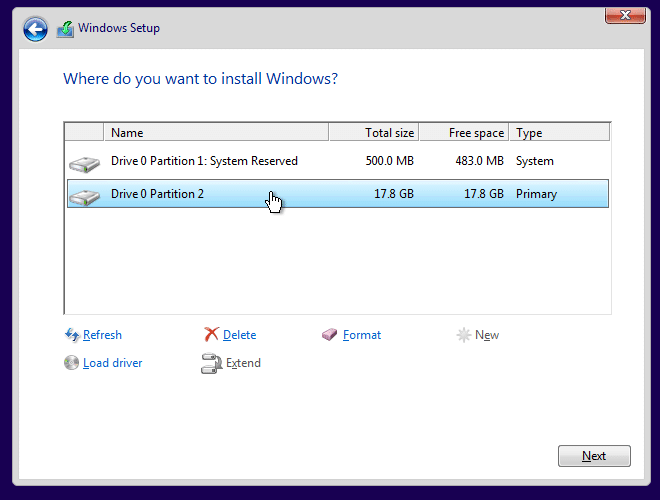Click the Refresh arrows icon
660x500 pixels.
click(x=72, y=335)
